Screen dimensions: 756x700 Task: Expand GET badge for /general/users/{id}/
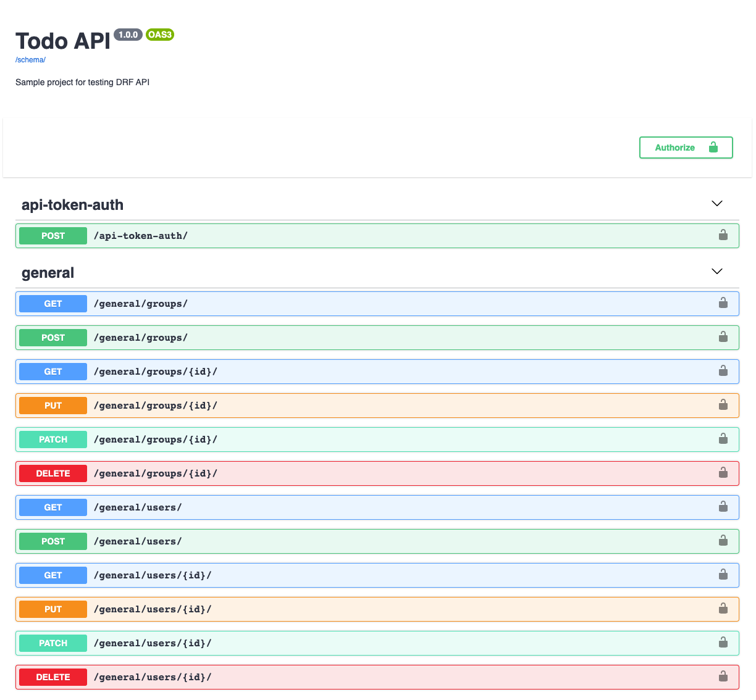coord(53,575)
